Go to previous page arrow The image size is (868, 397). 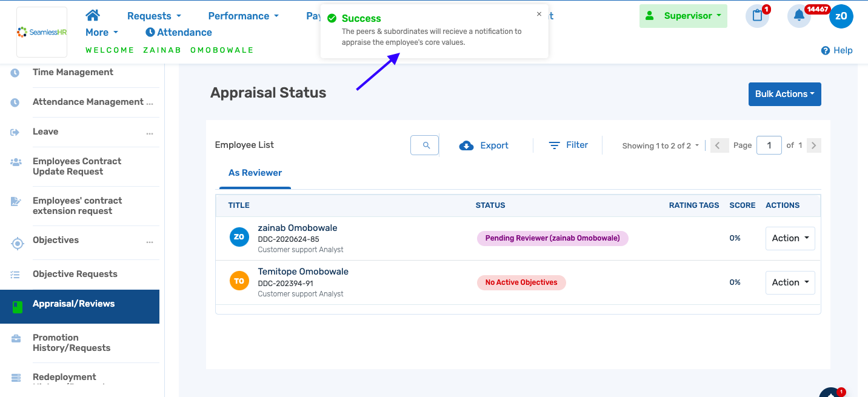point(719,145)
